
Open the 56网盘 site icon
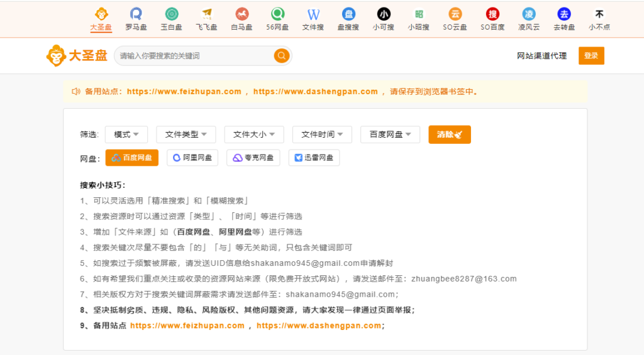click(x=277, y=14)
